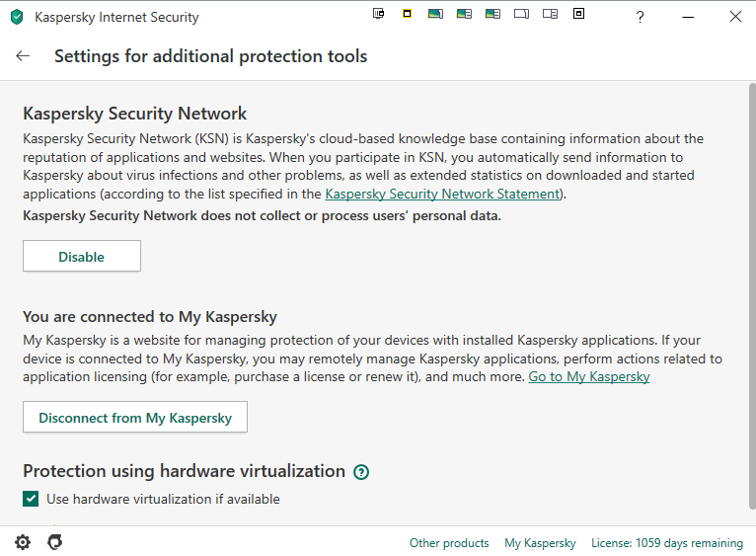This screenshot has height=556, width=756.
Task: View License days remaining details
Action: point(666,543)
